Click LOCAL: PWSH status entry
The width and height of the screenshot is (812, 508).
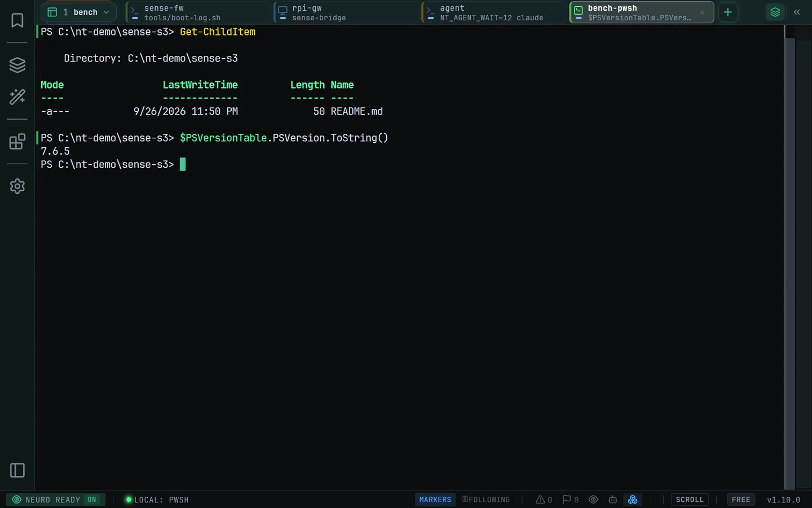click(157, 500)
